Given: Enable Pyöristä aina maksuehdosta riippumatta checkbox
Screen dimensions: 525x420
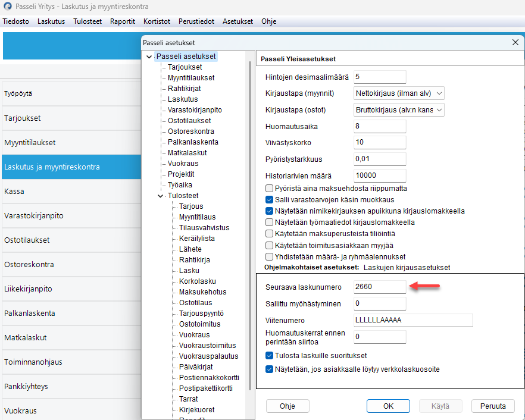Looking at the screenshot, I should coord(269,189).
